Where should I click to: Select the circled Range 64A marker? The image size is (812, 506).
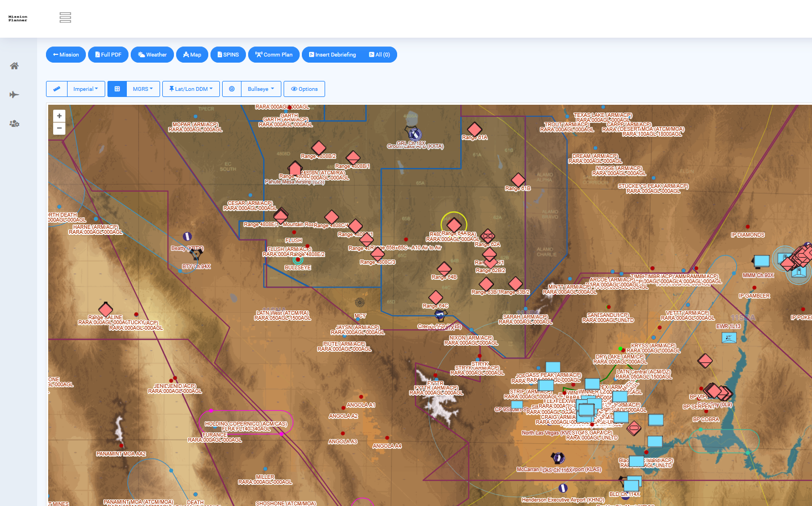(x=454, y=224)
